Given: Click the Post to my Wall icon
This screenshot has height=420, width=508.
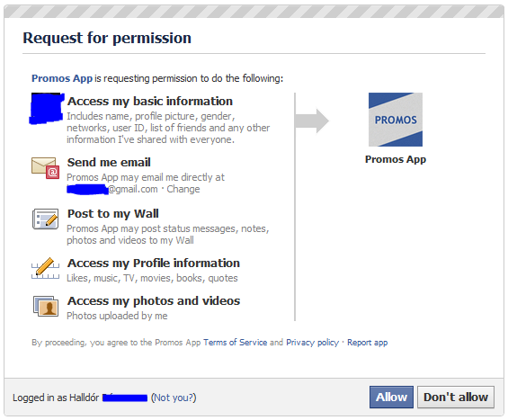Looking at the screenshot, I should point(45,219).
